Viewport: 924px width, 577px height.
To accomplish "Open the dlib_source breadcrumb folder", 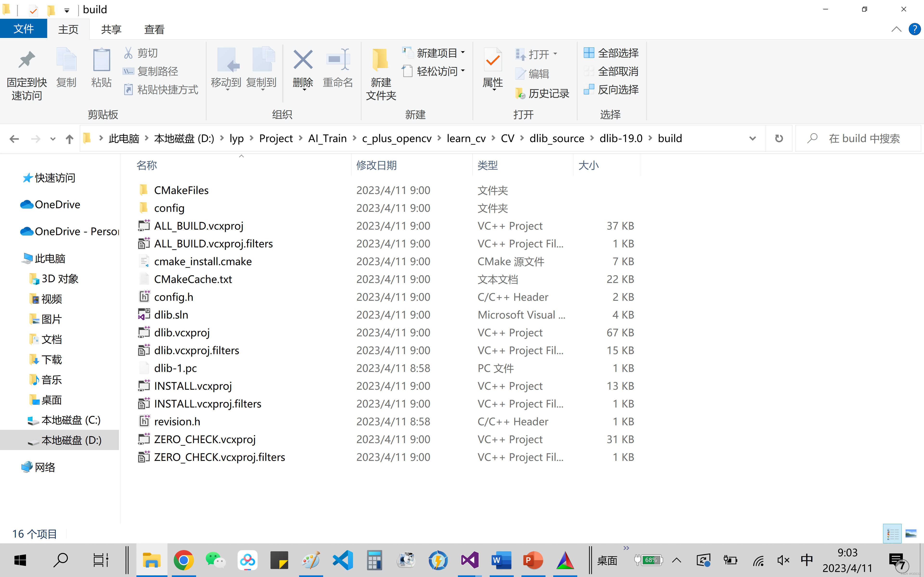I will tap(557, 138).
